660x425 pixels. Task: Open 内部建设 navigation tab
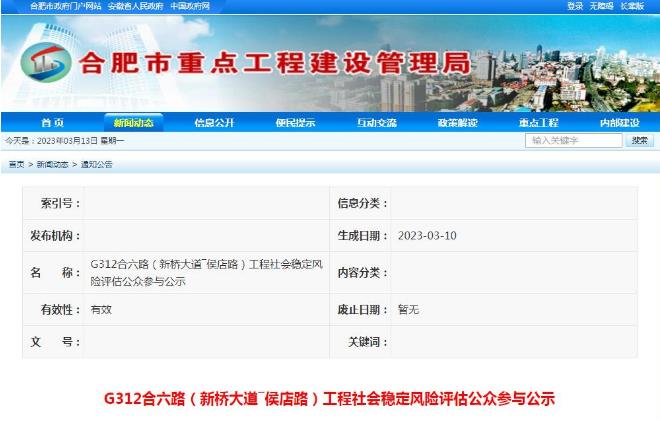620,122
